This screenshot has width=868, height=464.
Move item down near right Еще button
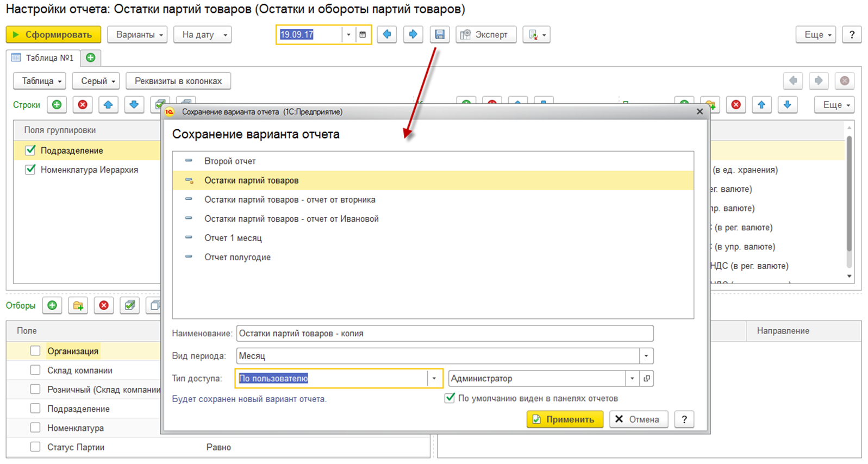(788, 105)
